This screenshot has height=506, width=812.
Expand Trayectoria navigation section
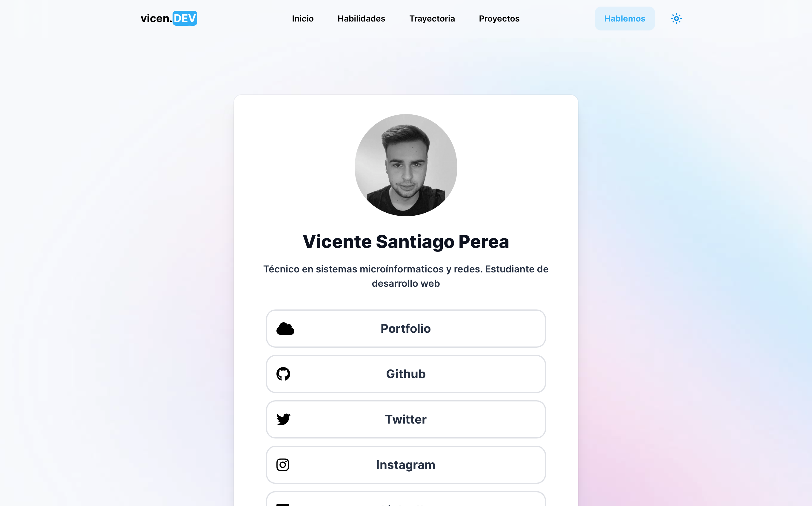[x=432, y=18]
